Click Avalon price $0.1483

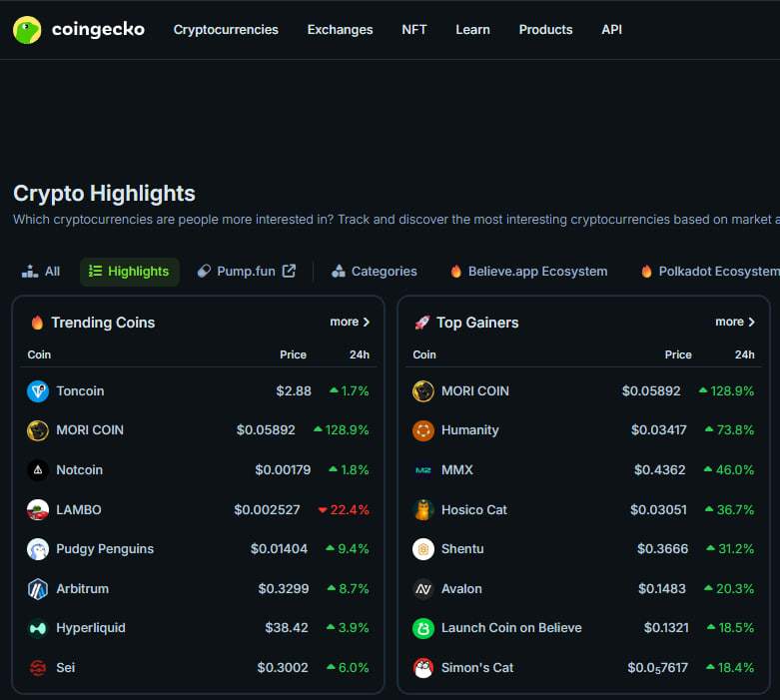(x=662, y=589)
